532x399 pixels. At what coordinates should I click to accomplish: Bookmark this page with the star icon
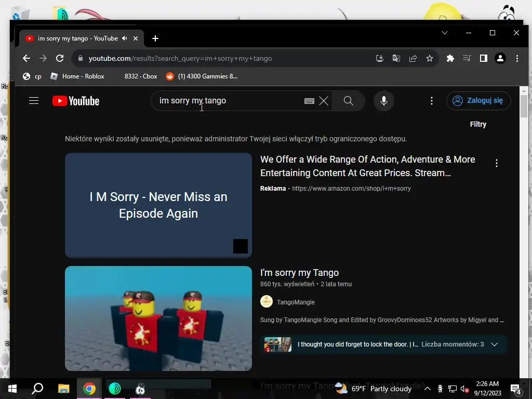pyautogui.click(x=430, y=58)
